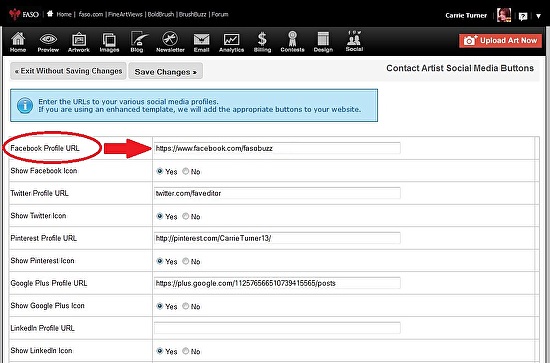550x363 pixels.
Task: Open the Preview eye icon
Action: click(48, 42)
